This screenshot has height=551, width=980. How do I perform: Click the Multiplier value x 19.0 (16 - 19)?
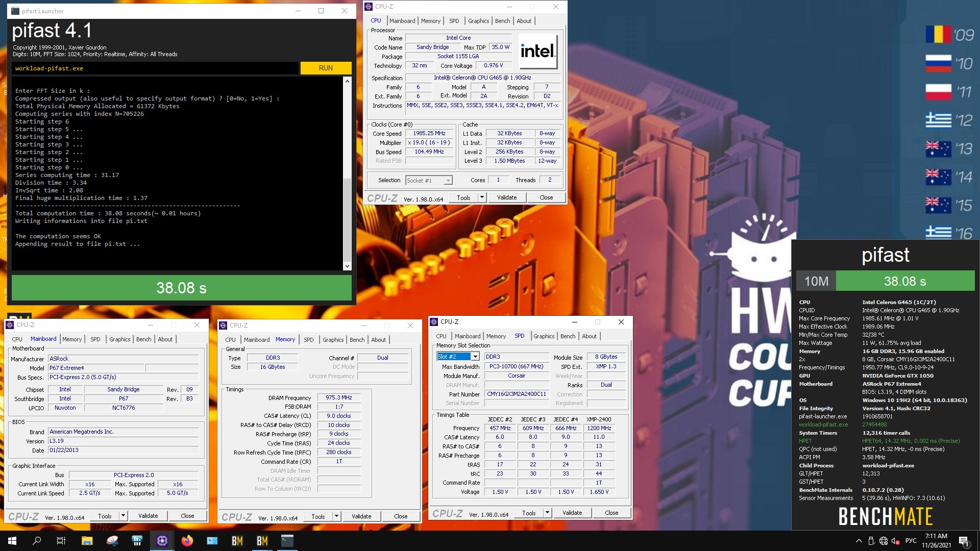429,143
